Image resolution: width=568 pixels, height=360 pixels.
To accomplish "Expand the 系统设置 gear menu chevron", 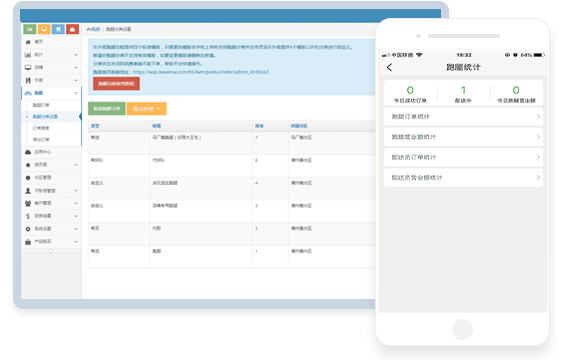I will click(x=76, y=229).
